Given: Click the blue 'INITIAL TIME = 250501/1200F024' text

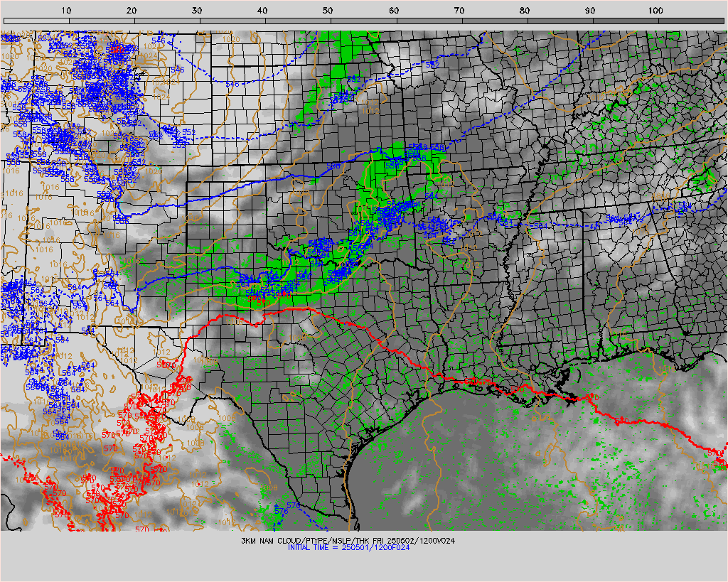Looking at the screenshot, I should (348, 547).
